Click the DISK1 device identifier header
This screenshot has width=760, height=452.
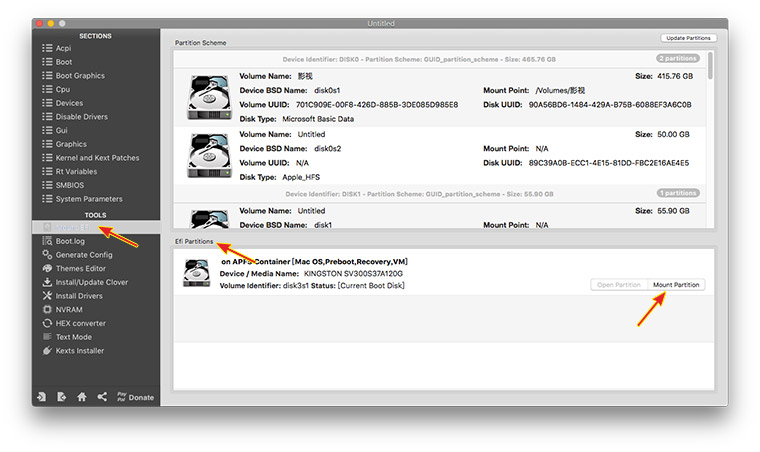coord(419,194)
